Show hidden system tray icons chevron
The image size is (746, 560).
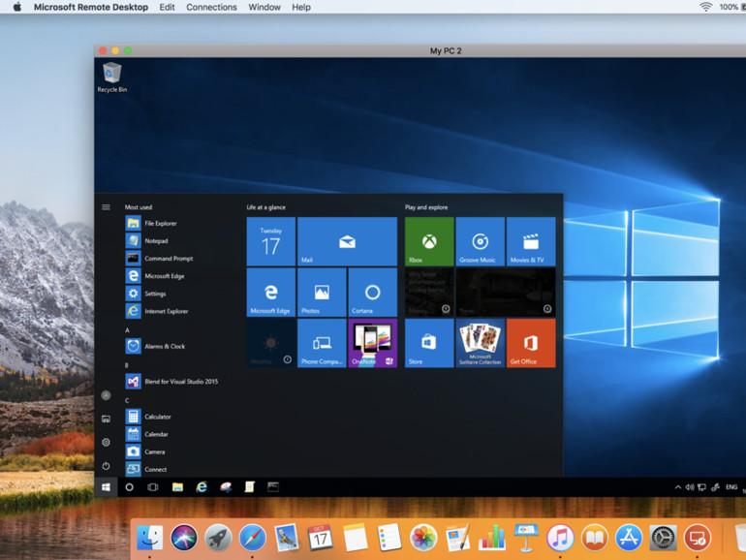(678, 487)
